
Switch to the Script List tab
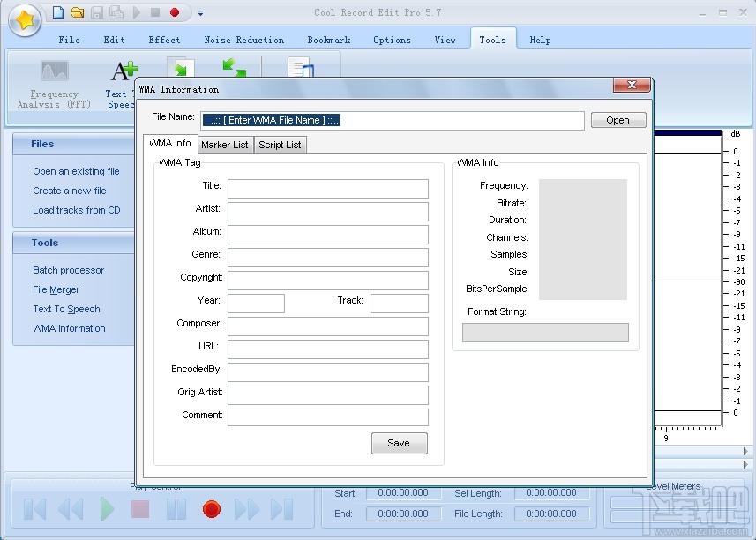tap(280, 145)
